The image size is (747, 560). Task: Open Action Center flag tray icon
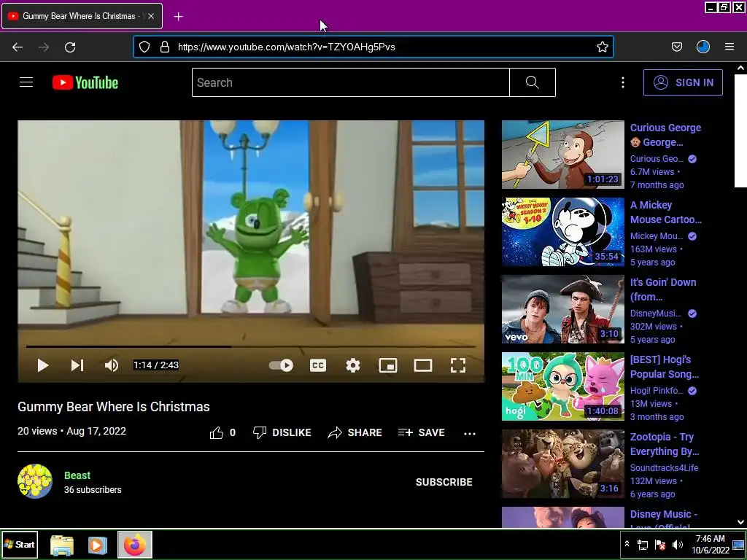[660, 545]
